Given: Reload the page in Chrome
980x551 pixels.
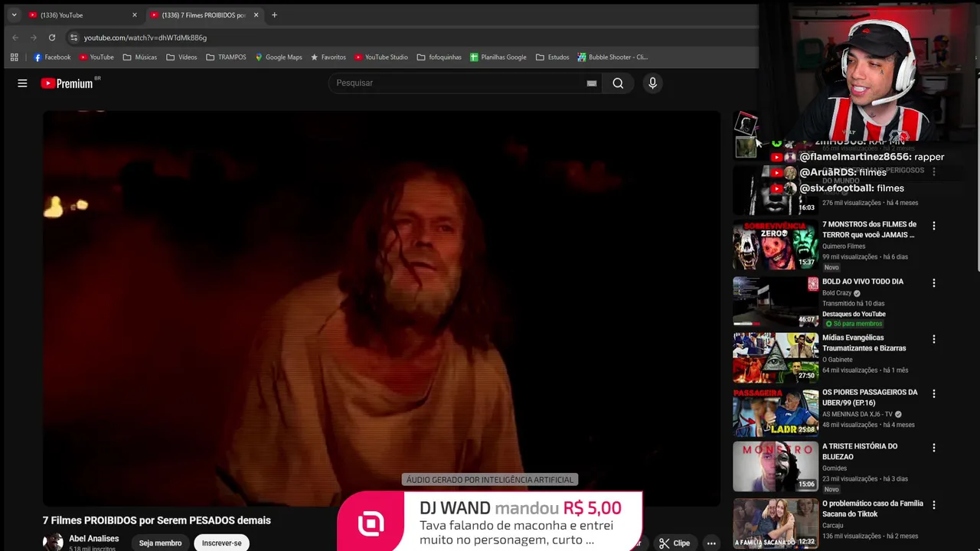Looking at the screenshot, I should point(52,37).
